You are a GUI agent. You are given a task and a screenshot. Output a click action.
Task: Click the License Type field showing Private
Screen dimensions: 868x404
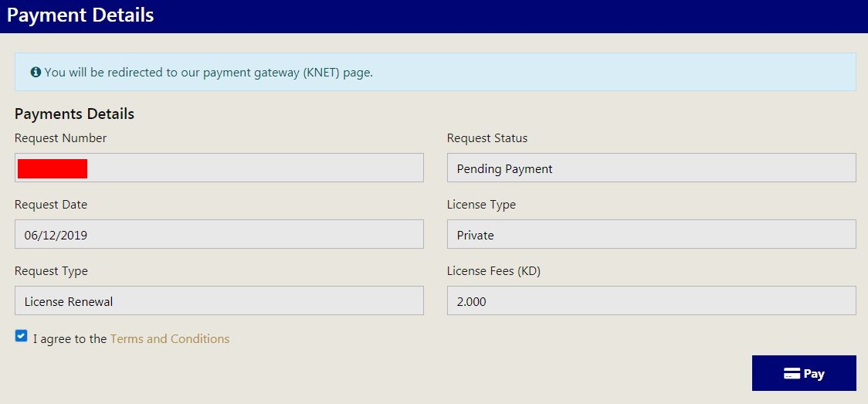pos(652,234)
